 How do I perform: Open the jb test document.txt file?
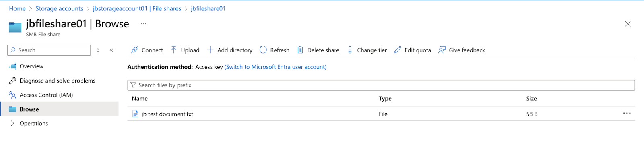click(x=167, y=114)
